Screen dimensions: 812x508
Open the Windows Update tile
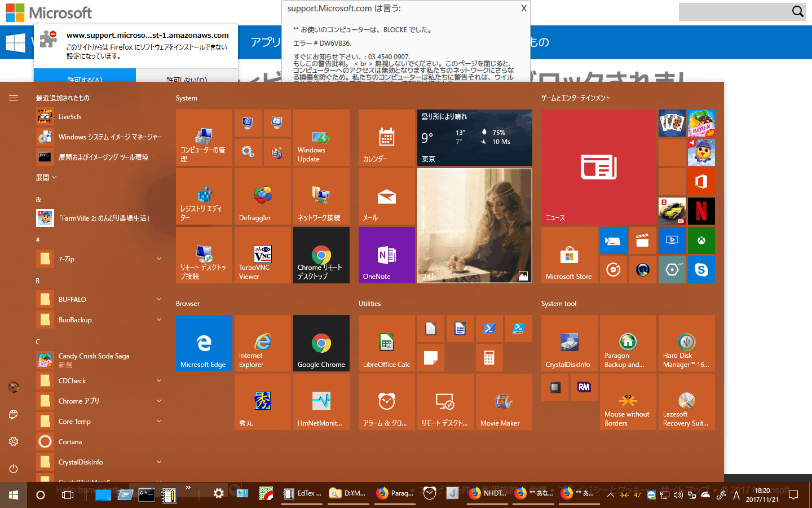tap(321, 138)
